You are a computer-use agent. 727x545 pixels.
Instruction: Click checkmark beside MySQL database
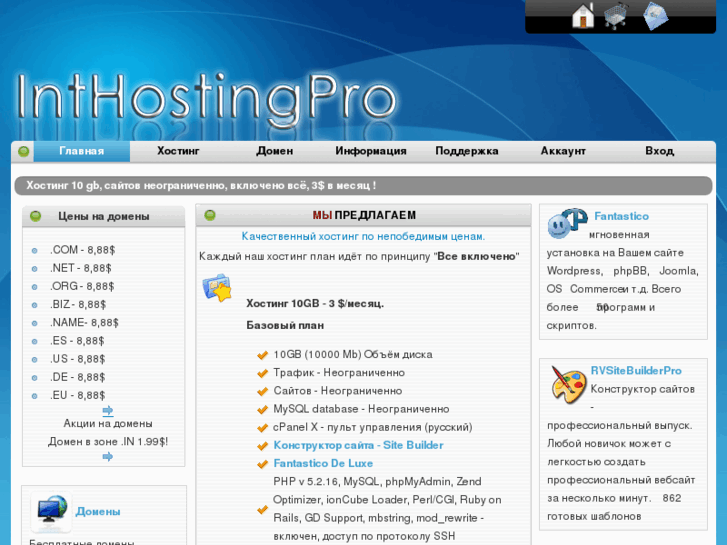262,410
